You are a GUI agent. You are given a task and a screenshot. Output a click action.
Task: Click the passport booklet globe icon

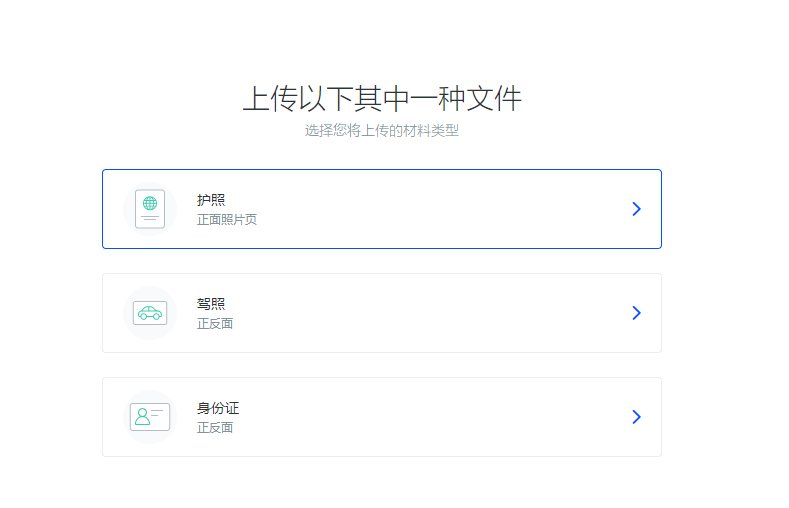click(x=150, y=208)
